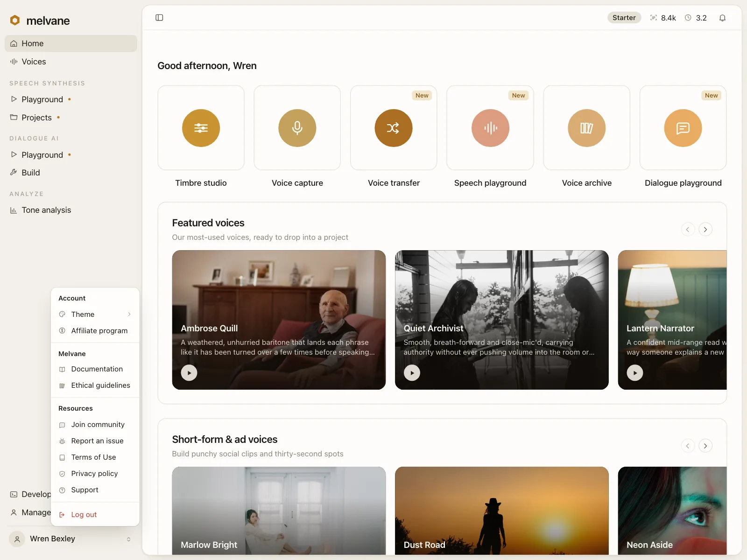Open Dialogue playground chat icon
Image resolution: width=747 pixels, height=560 pixels.
[x=683, y=128]
